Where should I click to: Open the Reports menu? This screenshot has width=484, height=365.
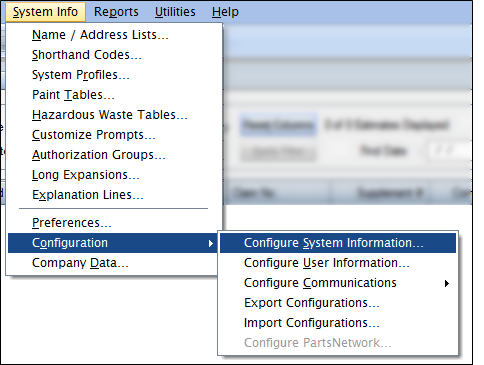pos(116,12)
